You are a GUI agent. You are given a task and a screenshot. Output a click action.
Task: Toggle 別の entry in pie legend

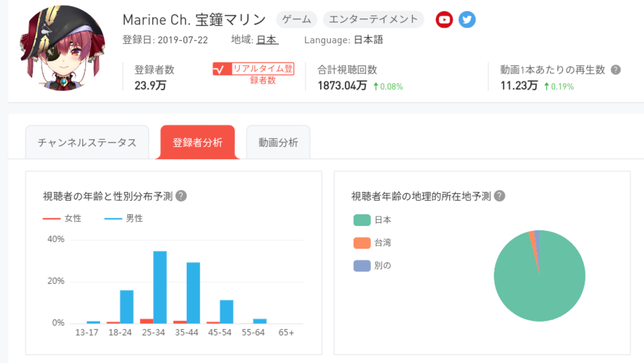[372, 266]
